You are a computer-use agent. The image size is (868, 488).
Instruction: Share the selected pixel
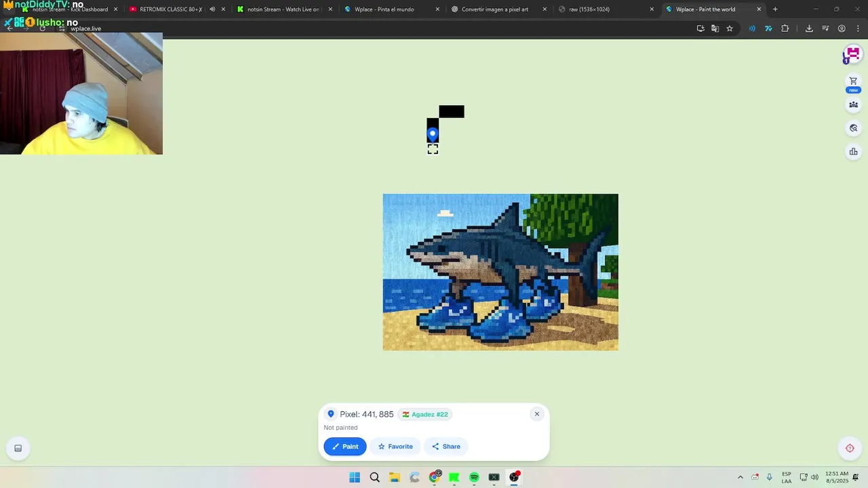[446, 447]
